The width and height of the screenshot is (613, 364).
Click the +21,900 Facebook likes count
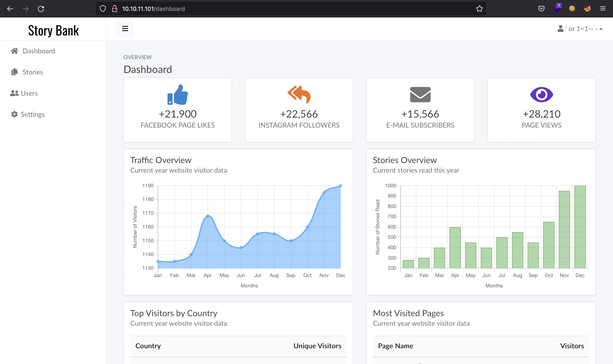[178, 114]
